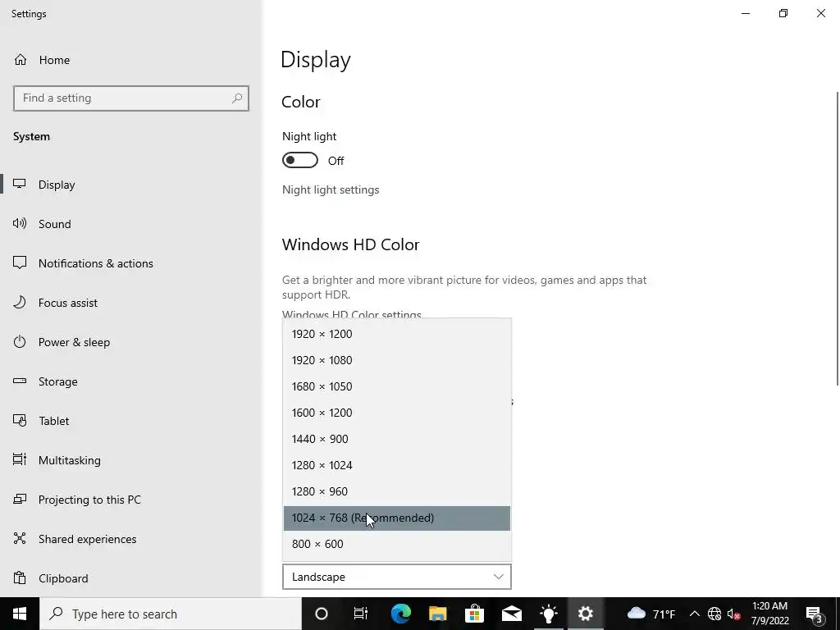The image size is (840, 630).
Task: Click the Find a setting search box
Action: (131, 98)
